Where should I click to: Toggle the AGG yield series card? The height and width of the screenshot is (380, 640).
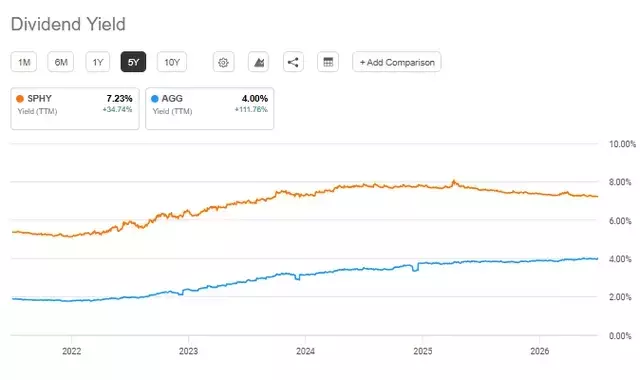210,109
